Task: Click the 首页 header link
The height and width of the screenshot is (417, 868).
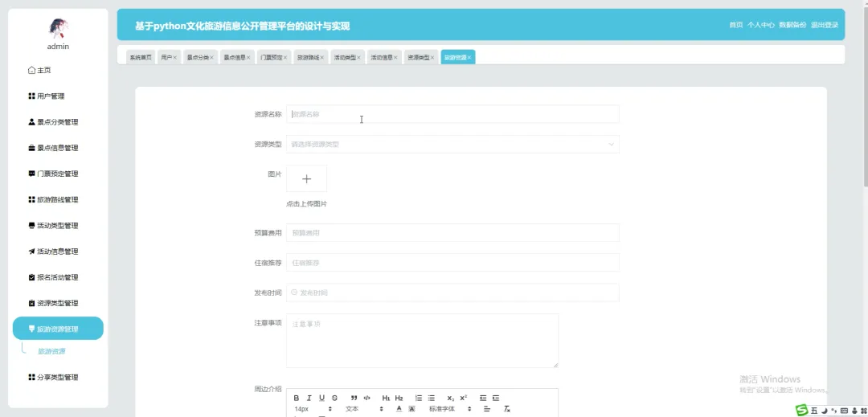Action: pyautogui.click(x=735, y=25)
